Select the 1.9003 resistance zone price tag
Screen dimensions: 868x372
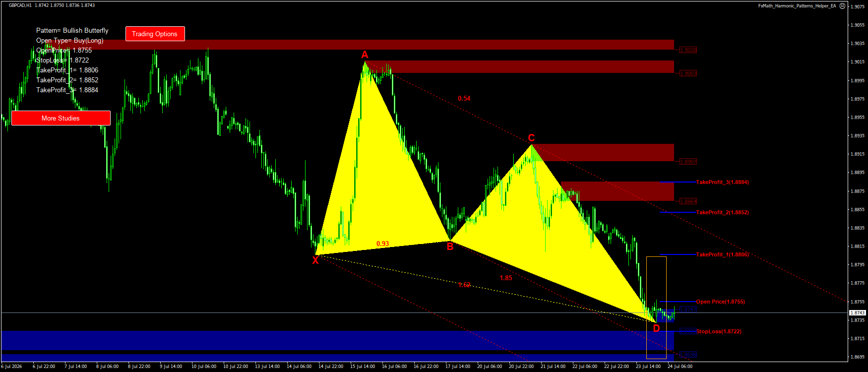(688, 73)
